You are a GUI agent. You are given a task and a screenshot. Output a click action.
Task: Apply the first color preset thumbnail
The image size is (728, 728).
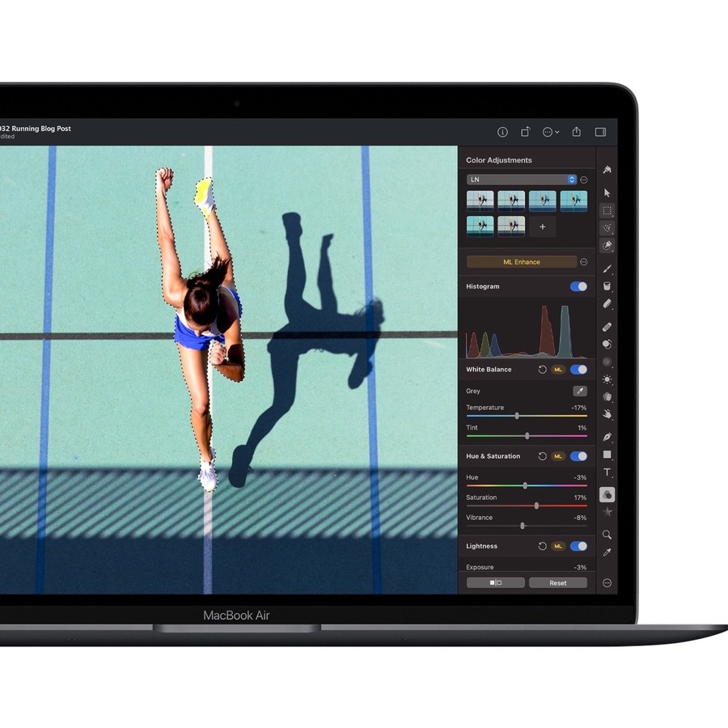click(480, 201)
